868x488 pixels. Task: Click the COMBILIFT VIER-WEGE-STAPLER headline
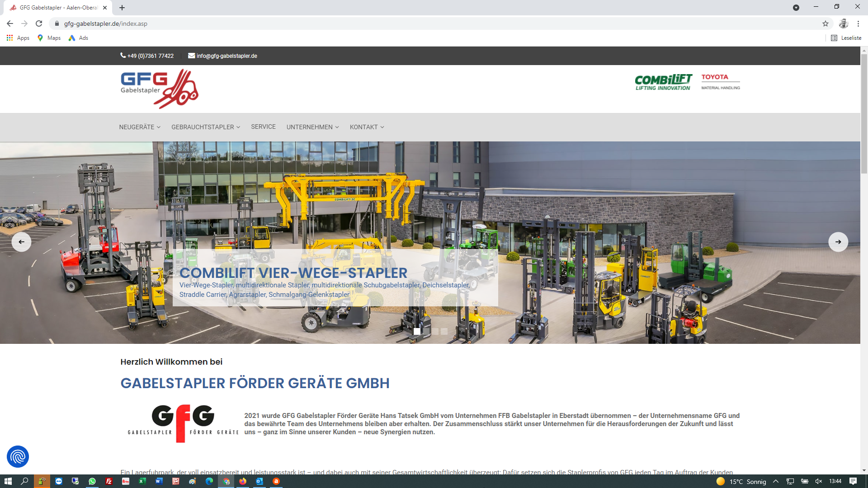293,272
